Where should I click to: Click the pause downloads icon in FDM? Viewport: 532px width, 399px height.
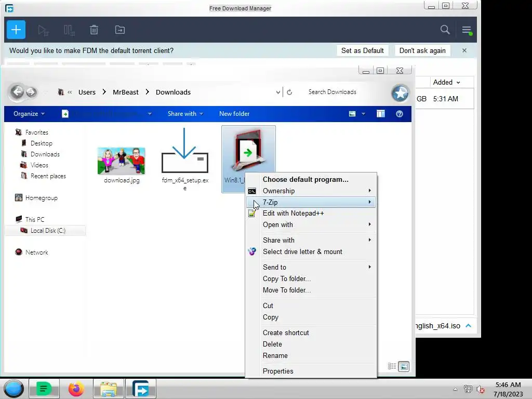pos(69,30)
